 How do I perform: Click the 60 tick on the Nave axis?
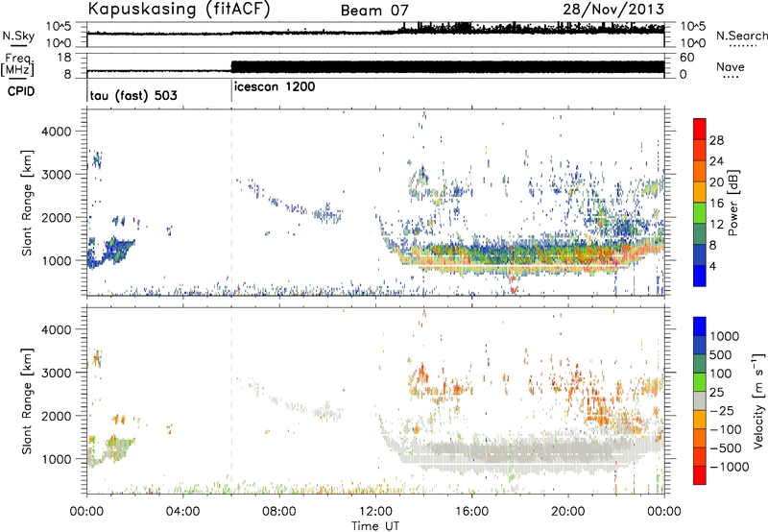point(686,58)
